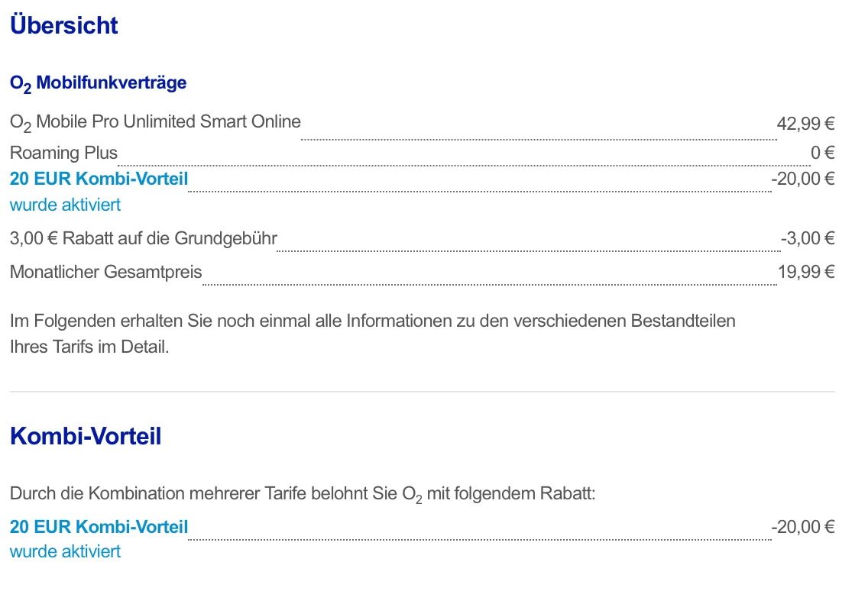Select the O2 Mobilfunkverträge subheading

tap(98, 82)
